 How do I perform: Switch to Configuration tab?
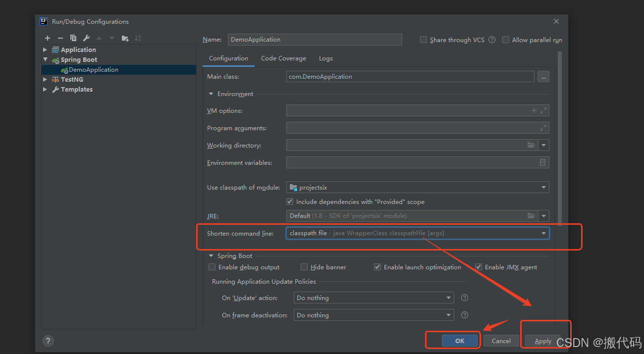(x=228, y=58)
